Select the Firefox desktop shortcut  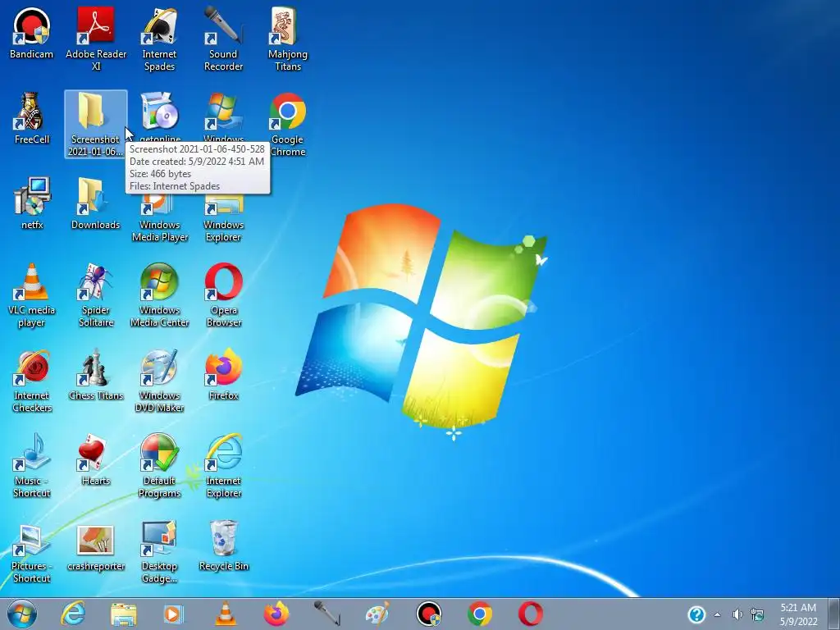pyautogui.click(x=223, y=374)
